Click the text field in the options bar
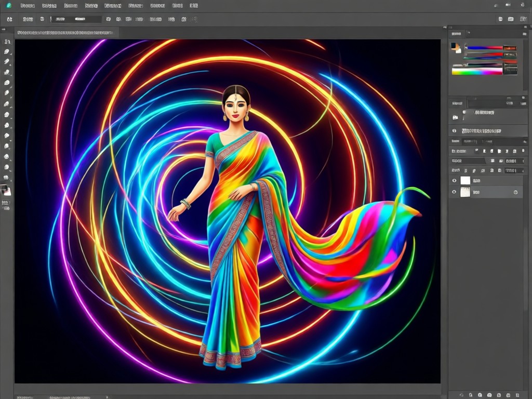 (76, 19)
